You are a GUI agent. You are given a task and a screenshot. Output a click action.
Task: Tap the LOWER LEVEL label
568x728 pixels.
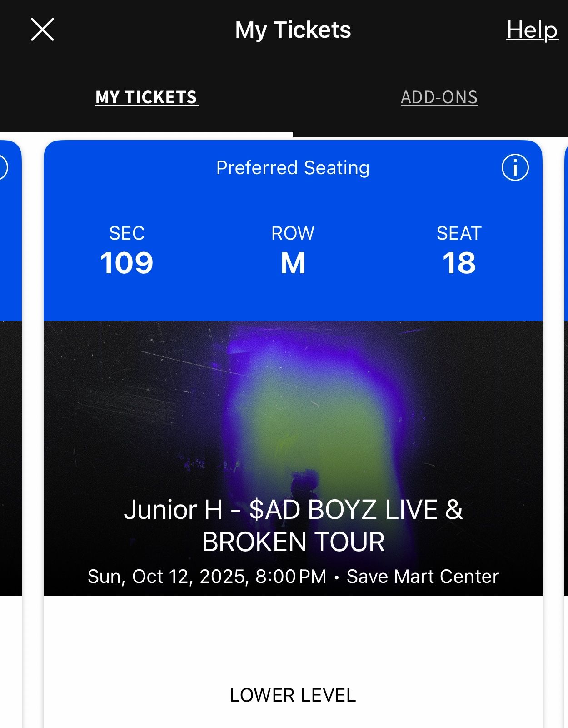[293, 695]
